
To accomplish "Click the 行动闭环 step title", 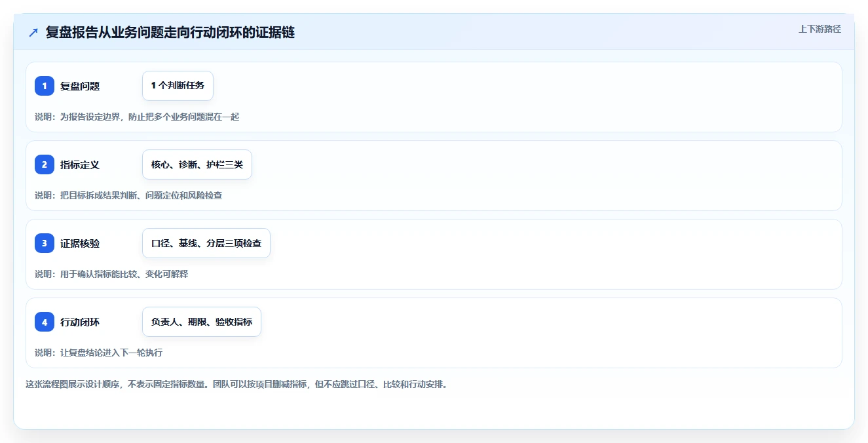I will coord(80,322).
